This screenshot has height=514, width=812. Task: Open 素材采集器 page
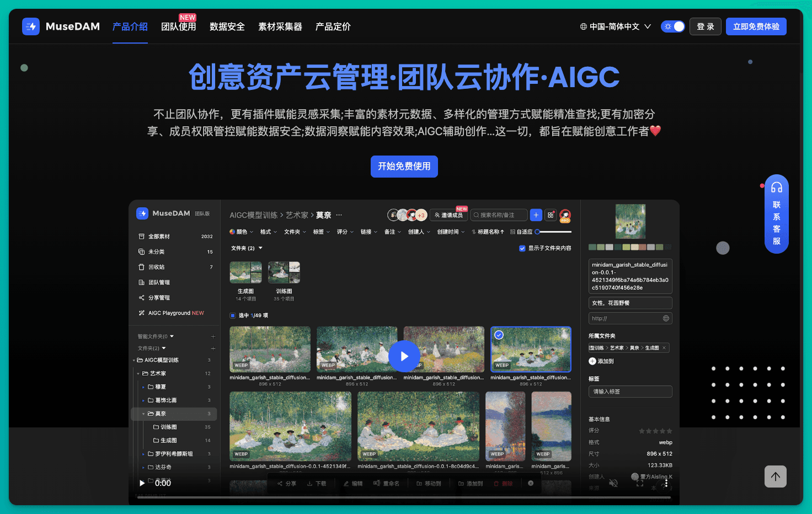tap(280, 26)
